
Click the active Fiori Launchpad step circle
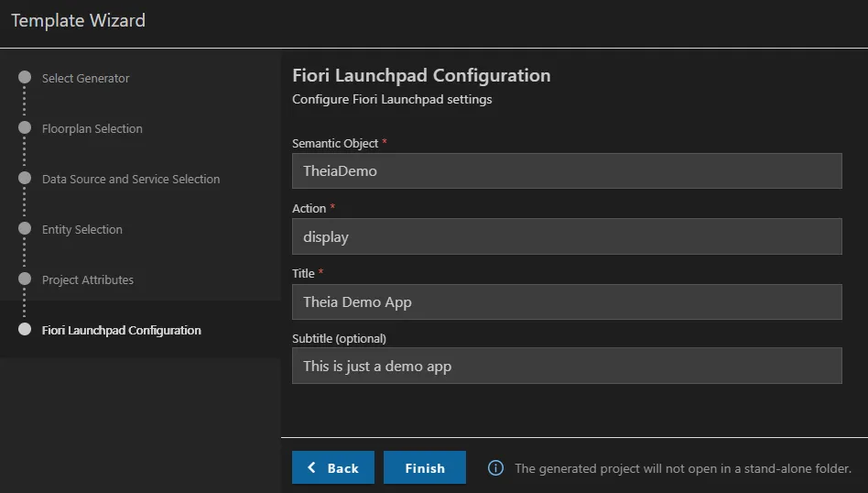[25, 330]
